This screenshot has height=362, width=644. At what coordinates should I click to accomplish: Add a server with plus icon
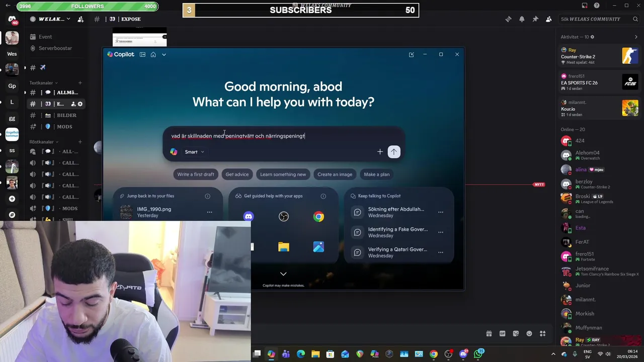coord(12,199)
